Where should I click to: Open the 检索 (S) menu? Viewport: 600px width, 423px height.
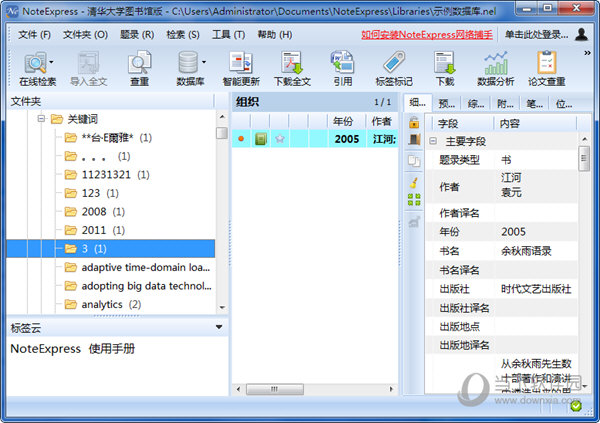pyautogui.click(x=183, y=35)
